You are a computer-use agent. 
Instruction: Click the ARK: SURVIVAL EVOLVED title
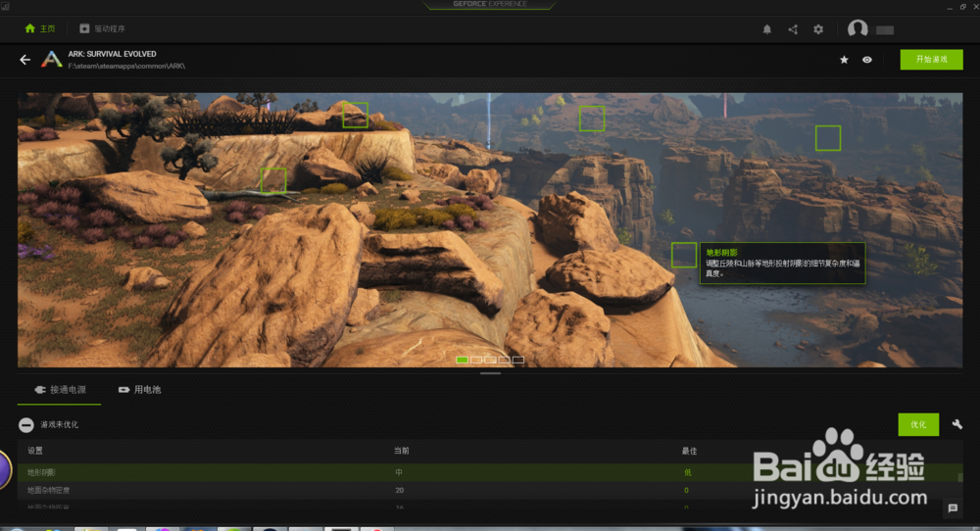click(x=113, y=54)
